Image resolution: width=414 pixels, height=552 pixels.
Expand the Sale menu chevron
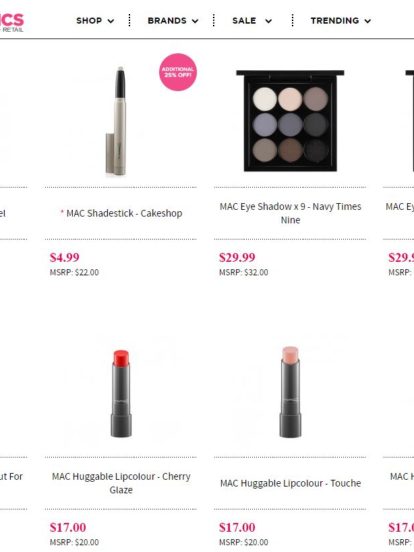[x=268, y=21]
